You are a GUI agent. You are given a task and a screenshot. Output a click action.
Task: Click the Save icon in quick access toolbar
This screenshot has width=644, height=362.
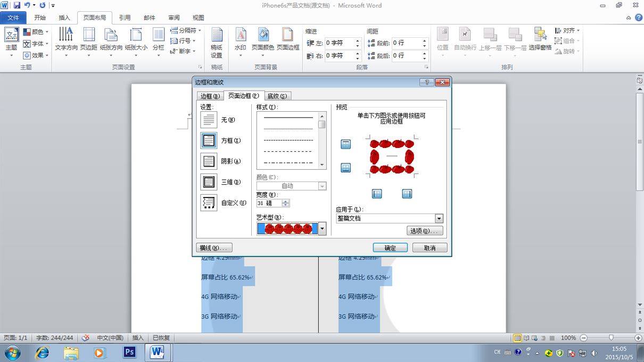(x=17, y=5)
